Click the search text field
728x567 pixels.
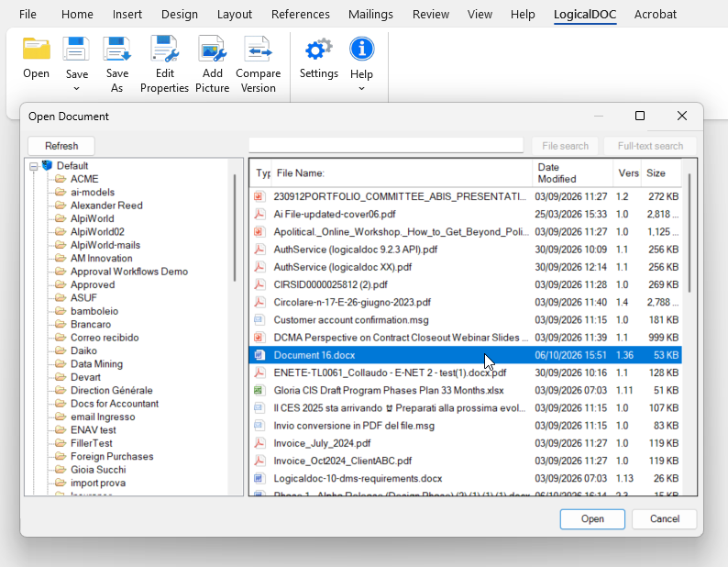(x=386, y=146)
